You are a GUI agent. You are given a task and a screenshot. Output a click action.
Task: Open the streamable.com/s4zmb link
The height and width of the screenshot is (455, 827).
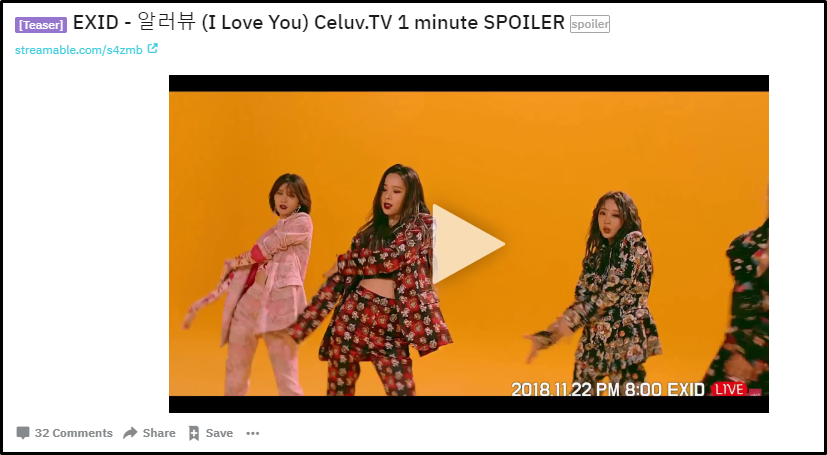point(79,50)
